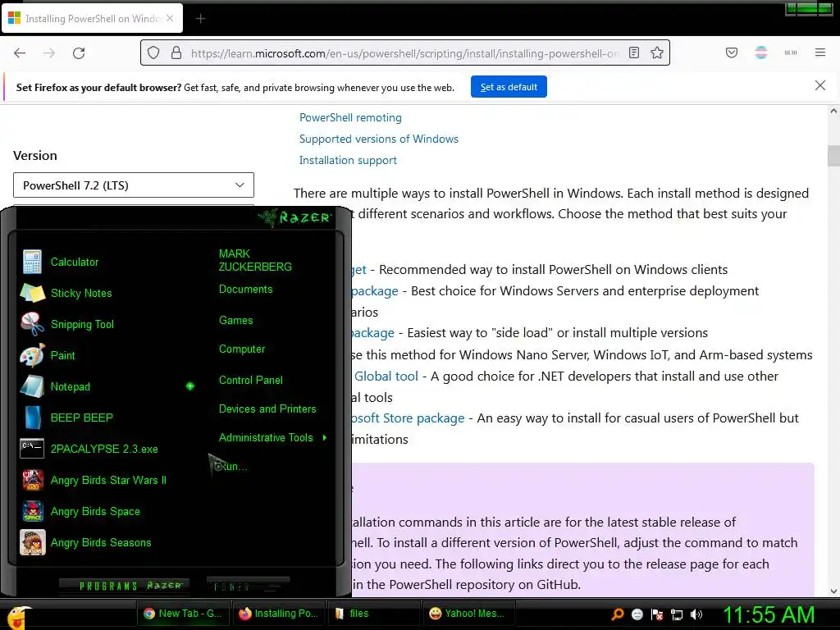The height and width of the screenshot is (630, 840).
Task: Click the 11:55 AM taskbar clock
Action: click(x=769, y=614)
